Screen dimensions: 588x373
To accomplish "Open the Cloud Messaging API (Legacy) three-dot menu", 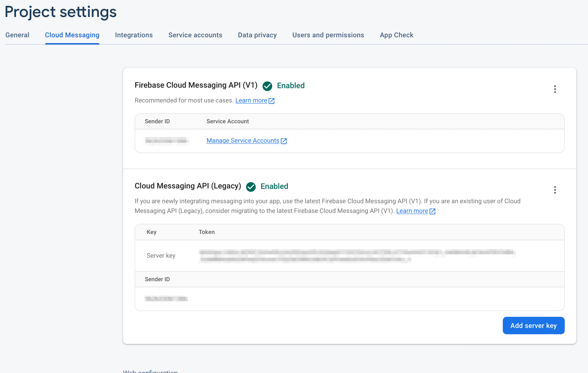I will pos(555,190).
